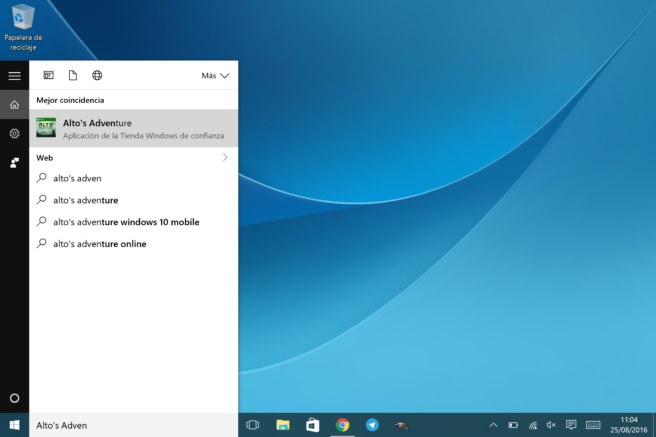This screenshot has width=656, height=437.
Task: Open Action Center notifications icon
Action: tap(571, 425)
